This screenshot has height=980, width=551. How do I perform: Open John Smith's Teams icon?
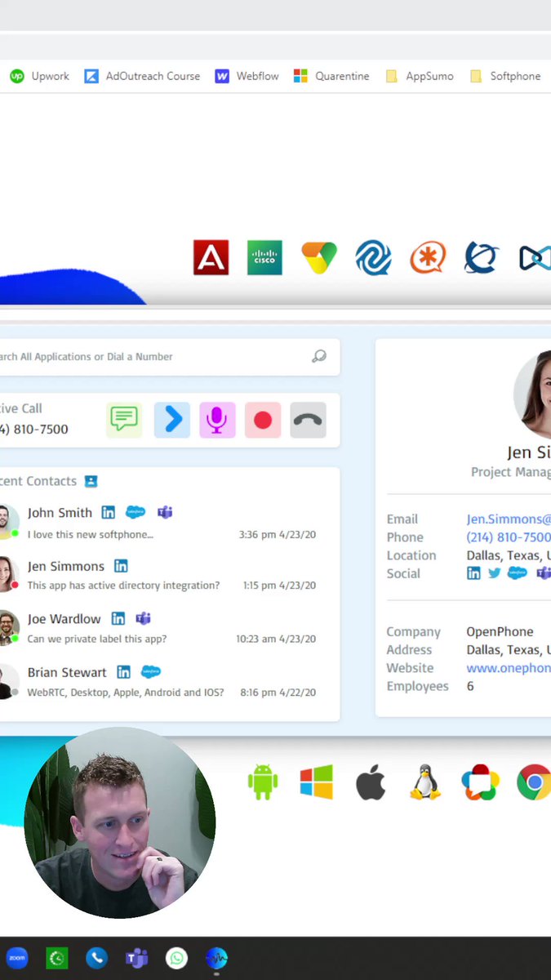pos(165,512)
